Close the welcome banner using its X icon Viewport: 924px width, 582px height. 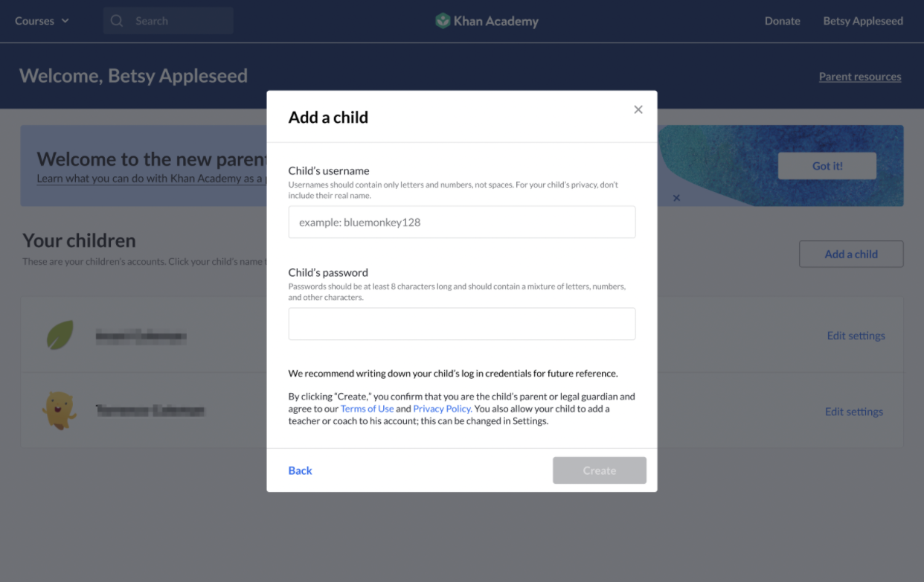click(x=676, y=198)
